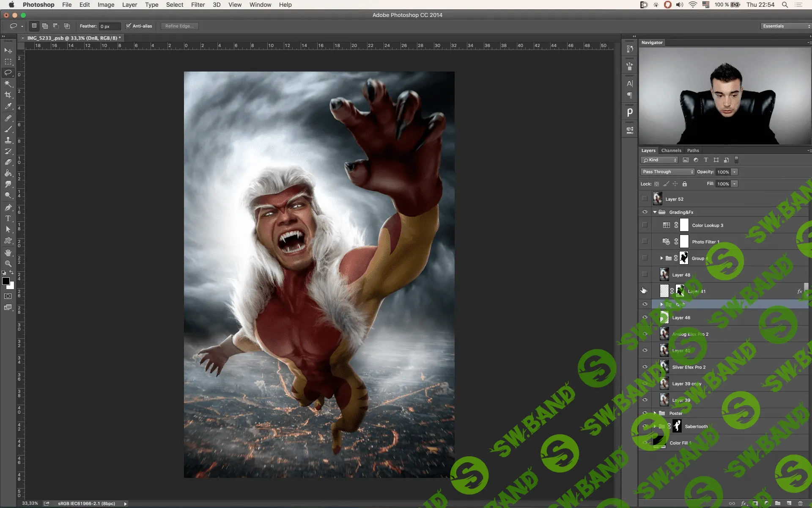Hide the Grading&Fx group visibility

tap(645, 212)
